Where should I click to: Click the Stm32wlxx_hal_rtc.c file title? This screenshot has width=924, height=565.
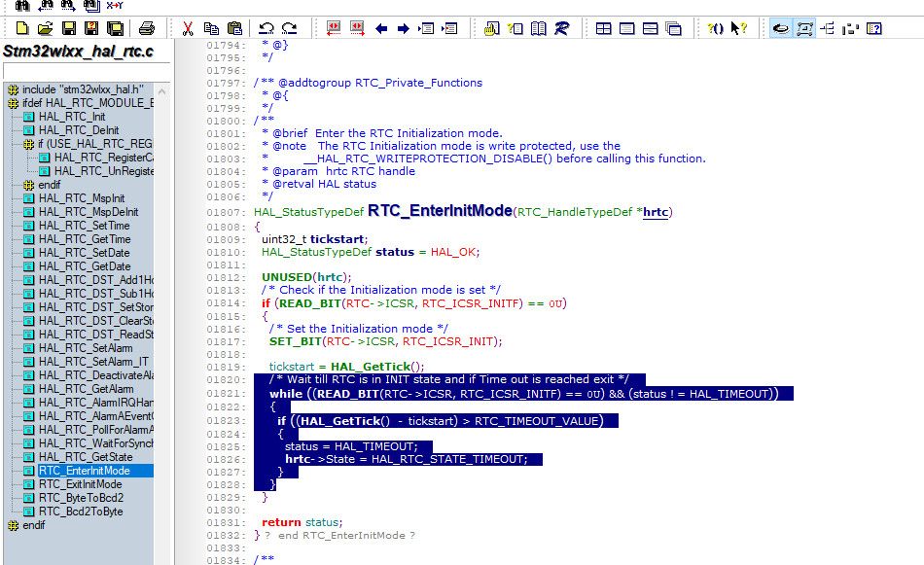(x=78, y=52)
